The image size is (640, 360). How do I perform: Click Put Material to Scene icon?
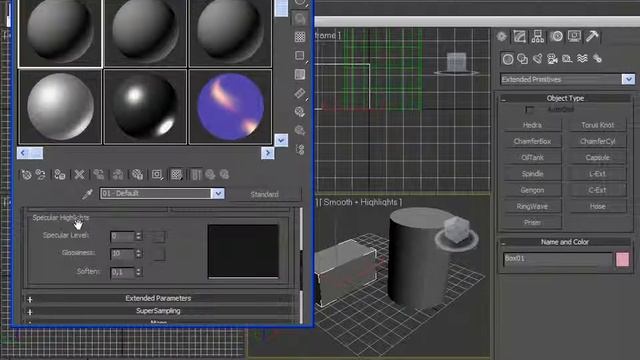(40, 175)
